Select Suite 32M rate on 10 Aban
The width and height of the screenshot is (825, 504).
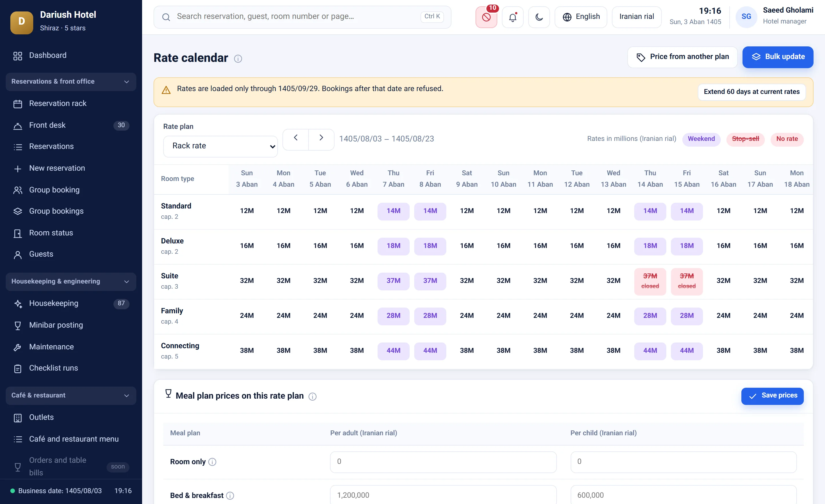tap(503, 281)
